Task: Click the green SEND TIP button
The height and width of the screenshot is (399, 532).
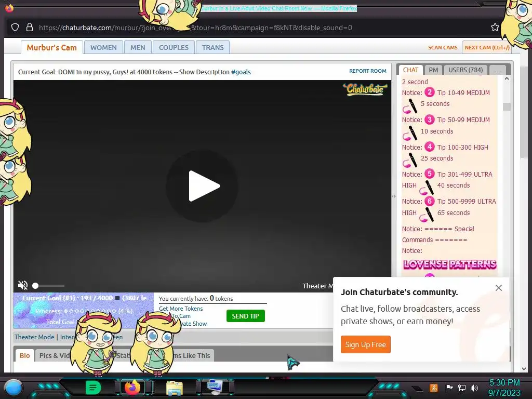Action: pyautogui.click(x=245, y=316)
